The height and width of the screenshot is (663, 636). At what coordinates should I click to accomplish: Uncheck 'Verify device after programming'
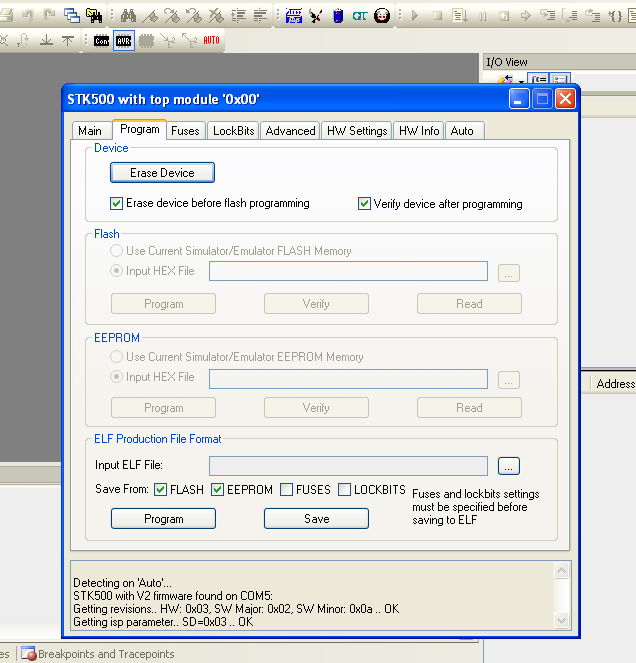365,204
